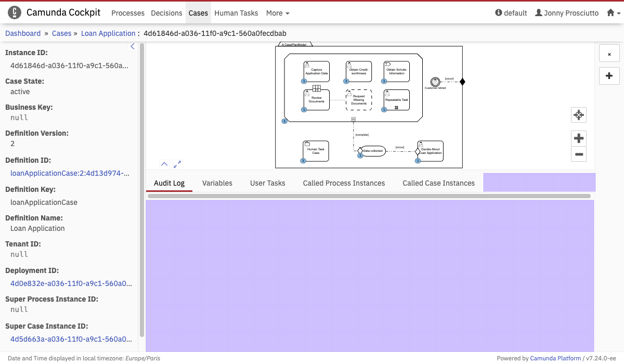Click the small × button at top right

coord(609,54)
